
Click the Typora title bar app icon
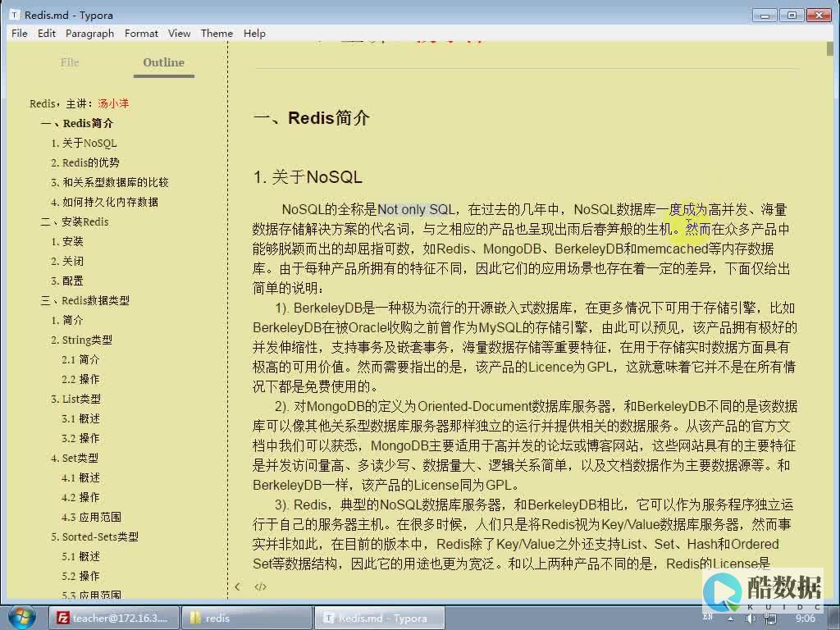(15, 15)
